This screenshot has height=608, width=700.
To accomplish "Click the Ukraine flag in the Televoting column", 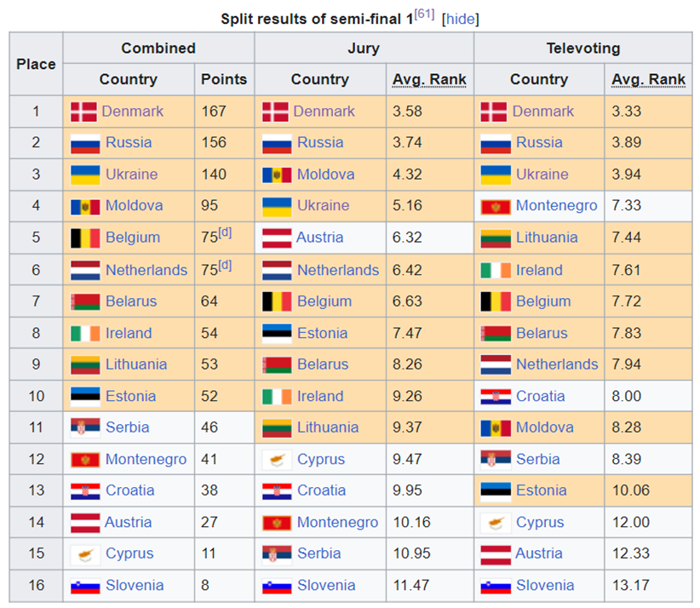I will tap(496, 175).
